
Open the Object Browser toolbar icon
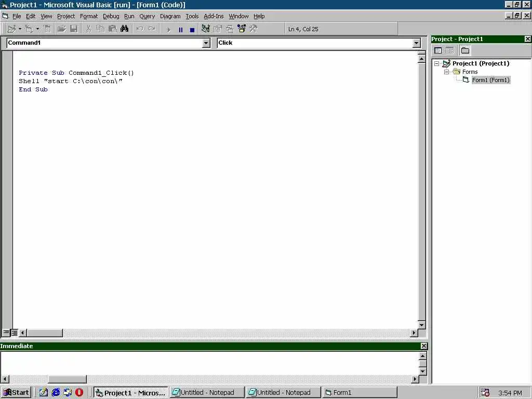(x=242, y=29)
